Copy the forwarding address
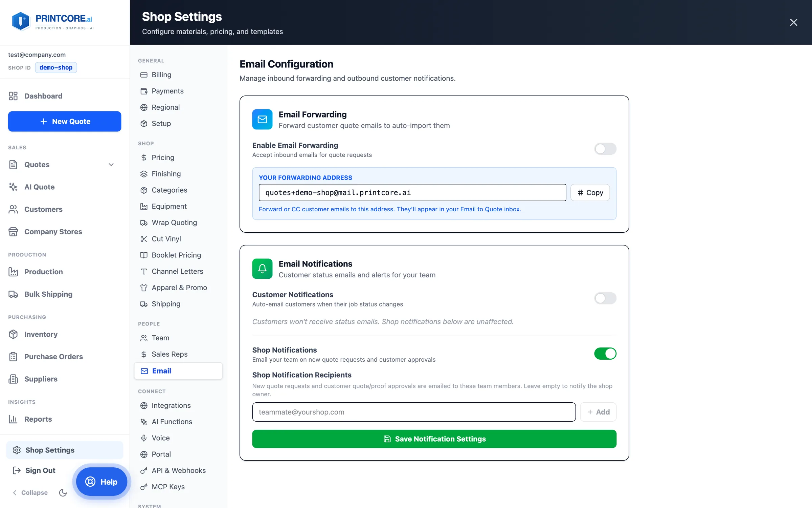Image resolution: width=812 pixels, height=508 pixels. [590, 193]
